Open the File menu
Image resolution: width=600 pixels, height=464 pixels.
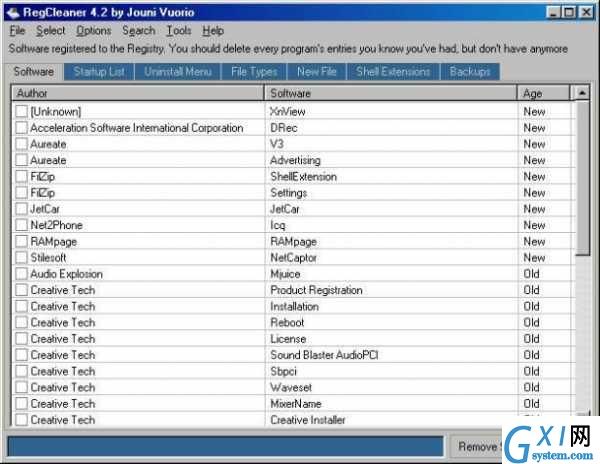coord(17,31)
